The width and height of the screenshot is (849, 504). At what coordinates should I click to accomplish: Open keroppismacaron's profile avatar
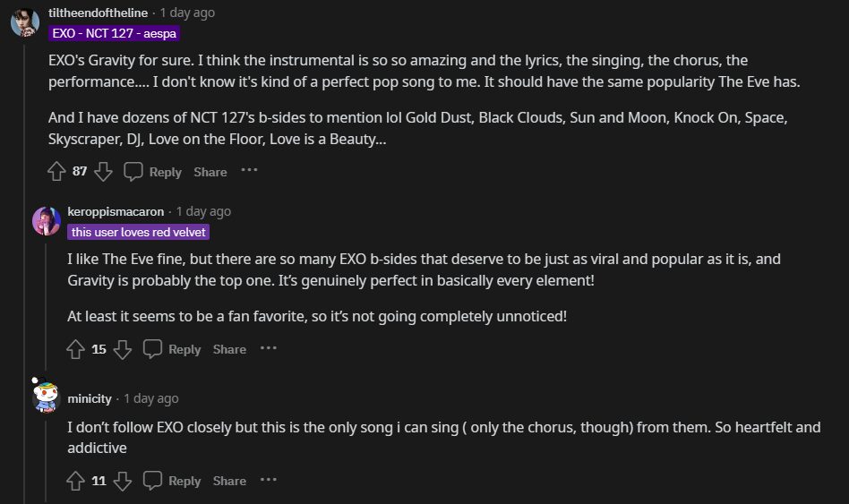coord(46,220)
